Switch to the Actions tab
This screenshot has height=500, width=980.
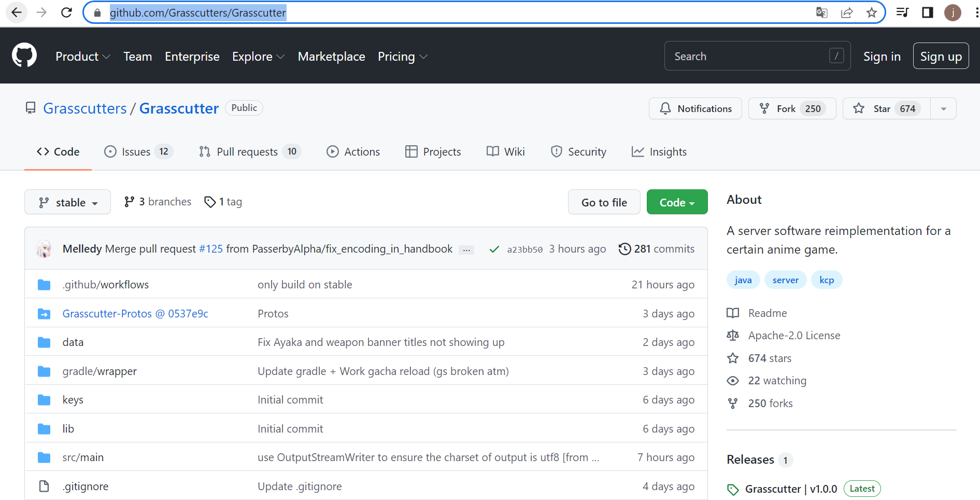tap(353, 151)
